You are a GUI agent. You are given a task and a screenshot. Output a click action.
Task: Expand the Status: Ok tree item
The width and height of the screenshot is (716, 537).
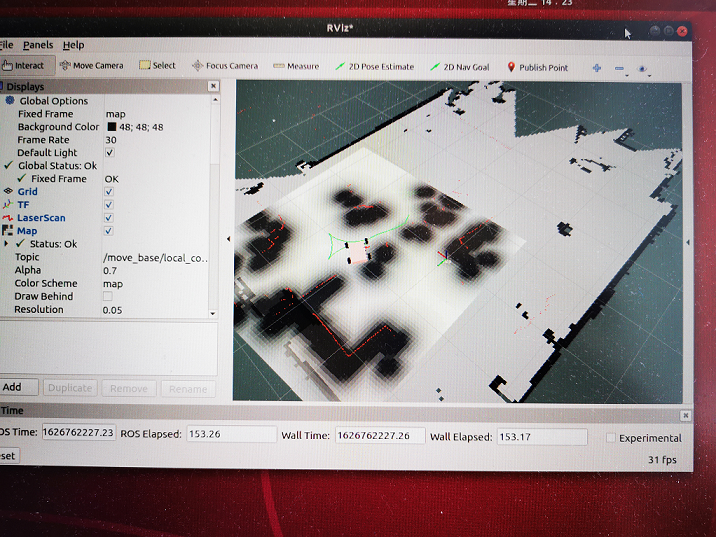point(7,244)
